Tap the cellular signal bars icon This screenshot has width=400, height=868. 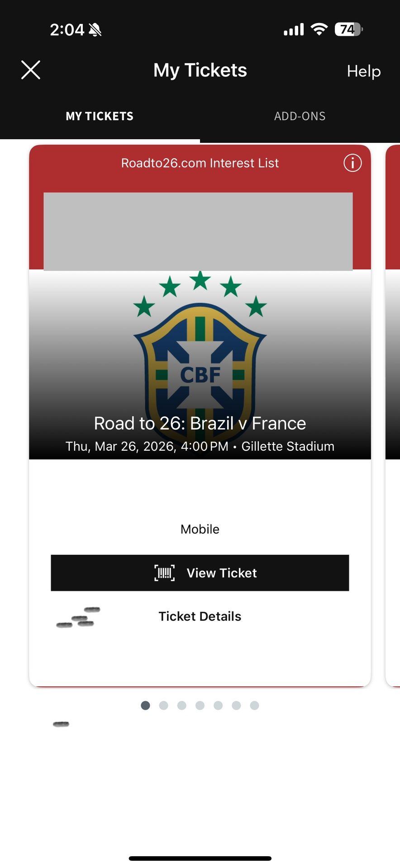pos(293,29)
